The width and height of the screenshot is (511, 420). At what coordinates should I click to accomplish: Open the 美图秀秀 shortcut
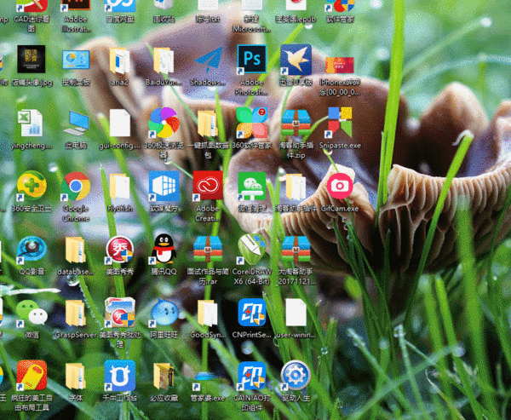click(119, 249)
